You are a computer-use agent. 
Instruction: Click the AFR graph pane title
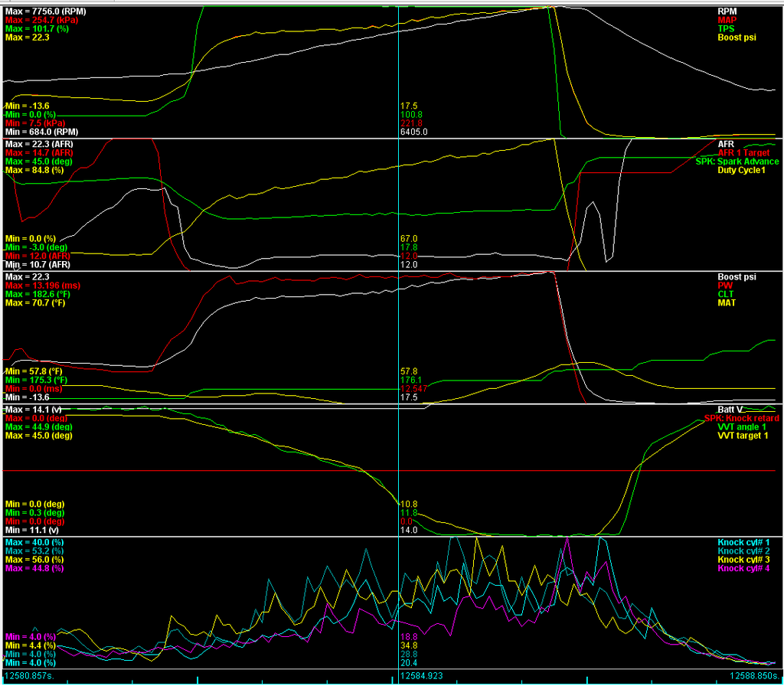(x=726, y=143)
